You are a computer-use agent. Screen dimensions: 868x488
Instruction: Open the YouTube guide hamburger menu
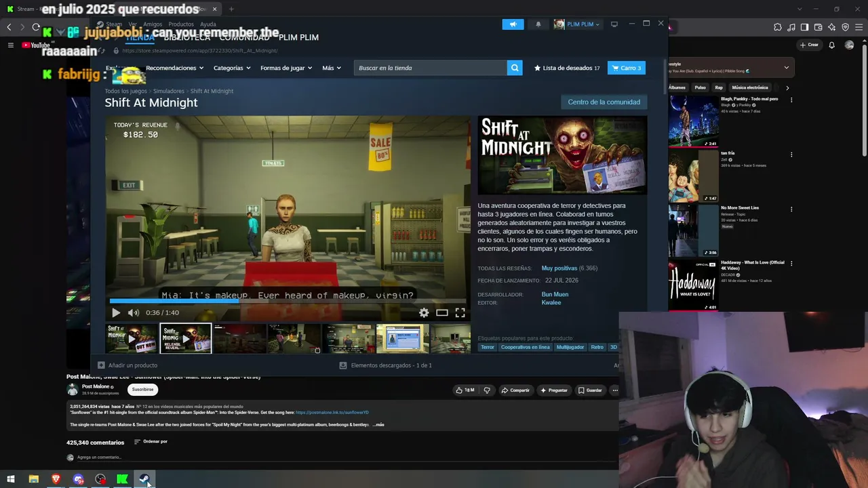(x=10, y=45)
